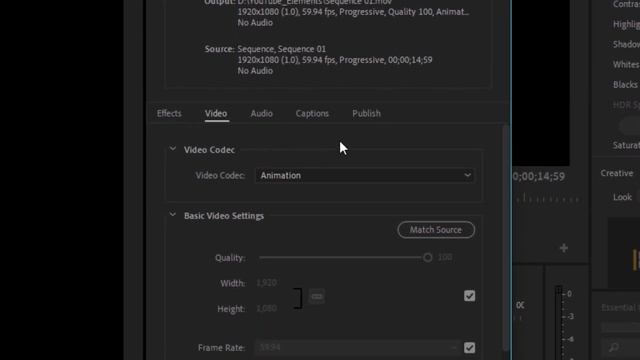640x360 pixels.
Task: Open the Audio tab
Action: (262, 113)
